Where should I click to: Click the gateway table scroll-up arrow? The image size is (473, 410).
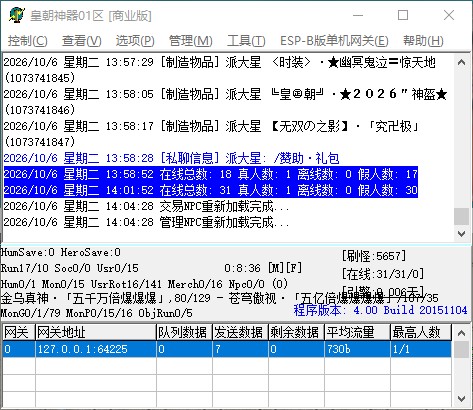tap(461, 332)
